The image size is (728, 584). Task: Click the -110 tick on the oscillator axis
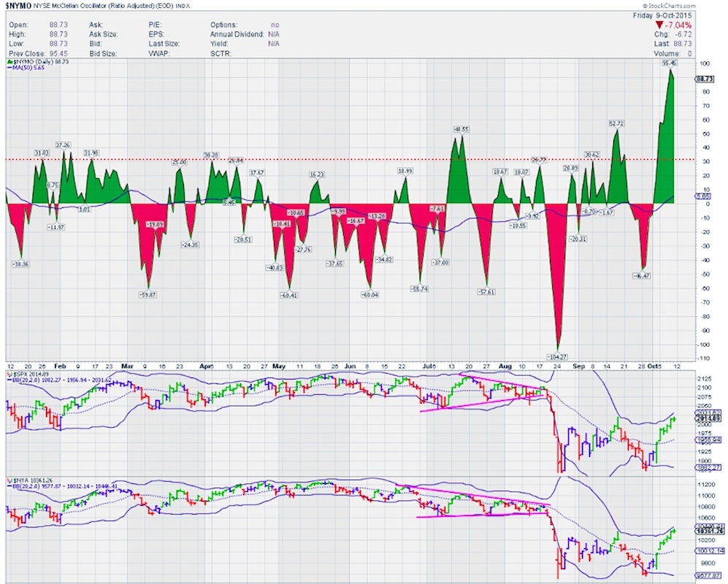(x=703, y=359)
